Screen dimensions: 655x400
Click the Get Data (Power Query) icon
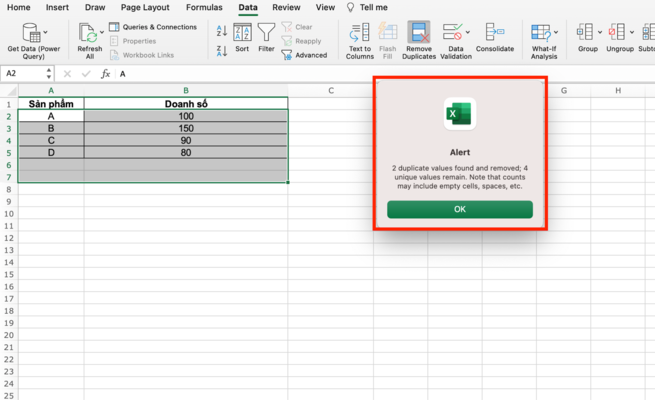(x=32, y=33)
